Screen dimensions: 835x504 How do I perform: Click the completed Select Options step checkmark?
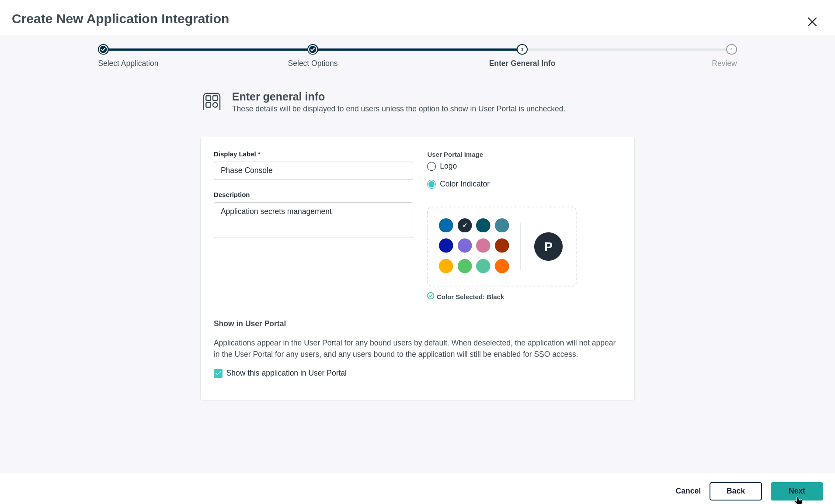point(312,49)
